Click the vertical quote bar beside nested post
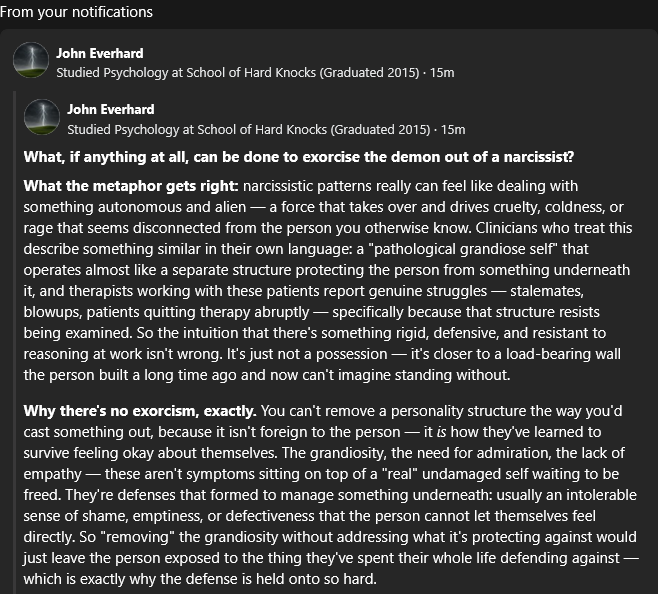Screen dimensions: 658x594 [x=14, y=342]
